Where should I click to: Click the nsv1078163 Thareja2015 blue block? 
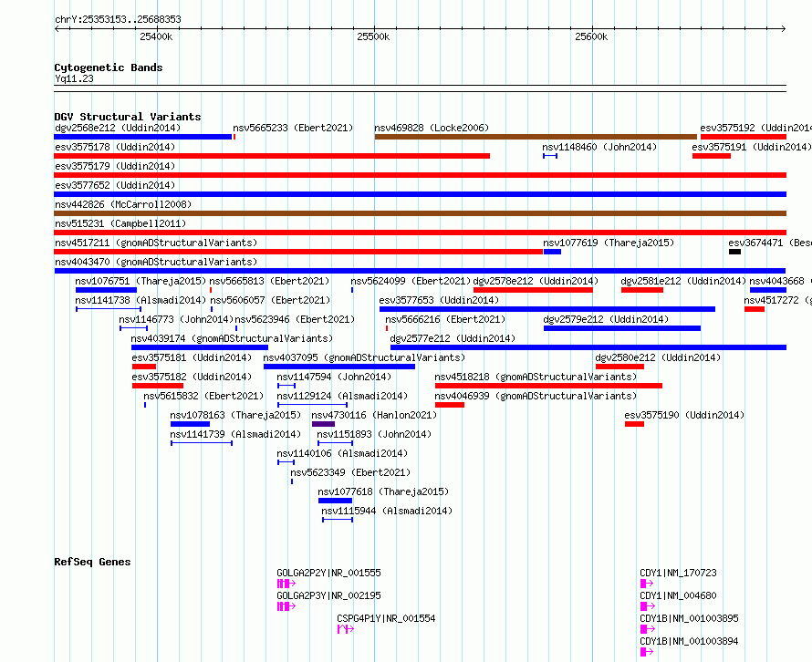click(x=190, y=424)
